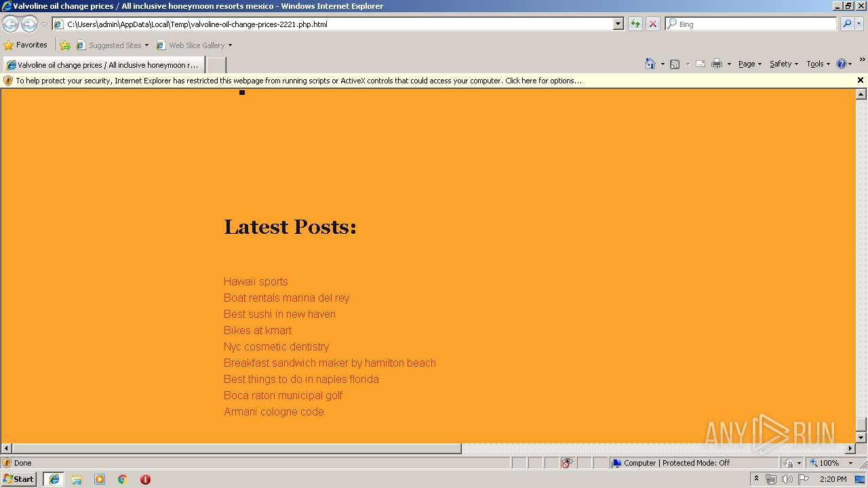Open the Start menu

[19, 479]
